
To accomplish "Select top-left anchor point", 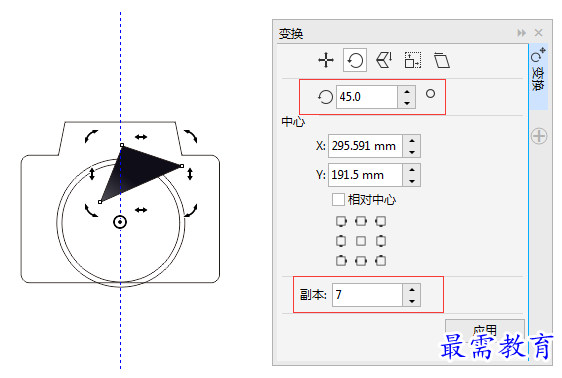I will (341, 221).
